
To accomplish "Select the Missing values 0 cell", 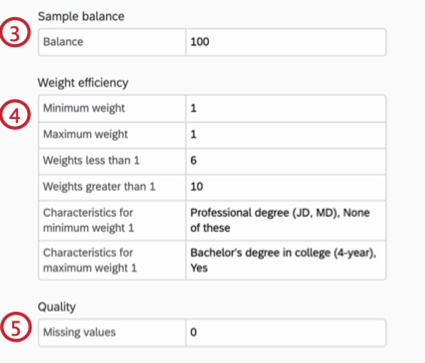I will pos(286,332).
